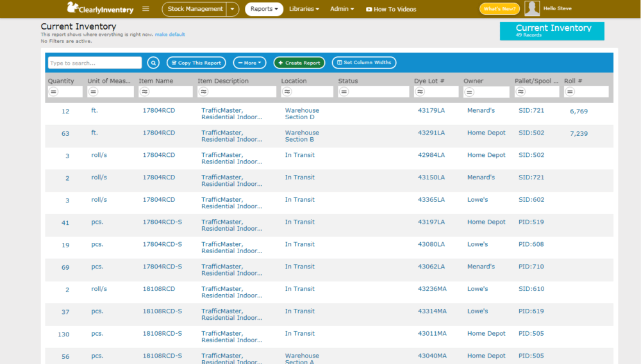The width and height of the screenshot is (641, 364).
Task: Click Warehouse Section D location
Action: [x=302, y=113]
